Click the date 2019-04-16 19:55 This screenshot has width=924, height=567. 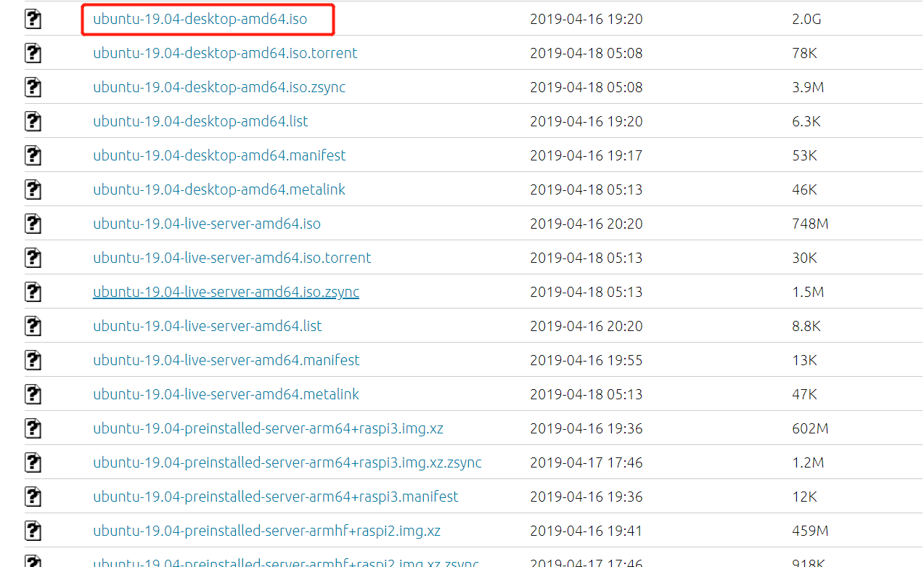(x=586, y=360)
